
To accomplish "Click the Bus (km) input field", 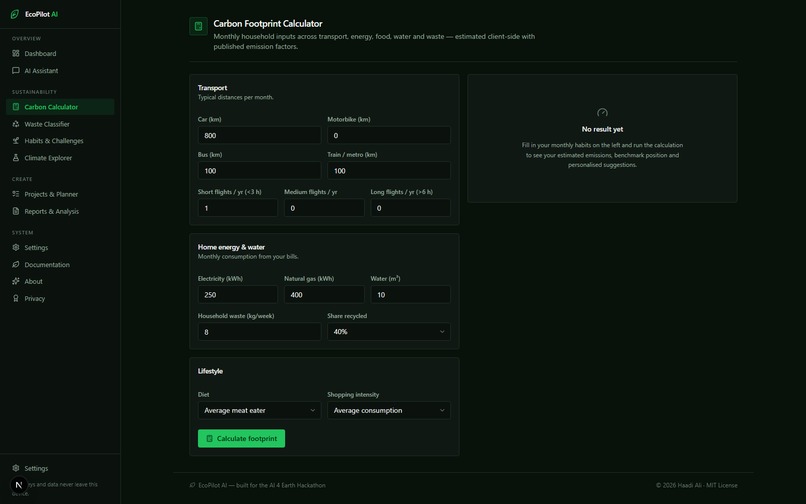I will point(259,171).
